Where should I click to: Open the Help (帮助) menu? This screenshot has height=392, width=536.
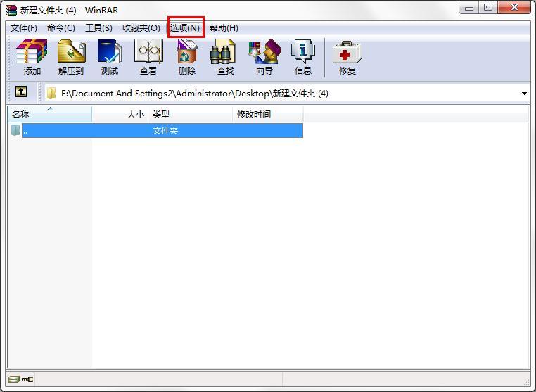click(224, 28)
